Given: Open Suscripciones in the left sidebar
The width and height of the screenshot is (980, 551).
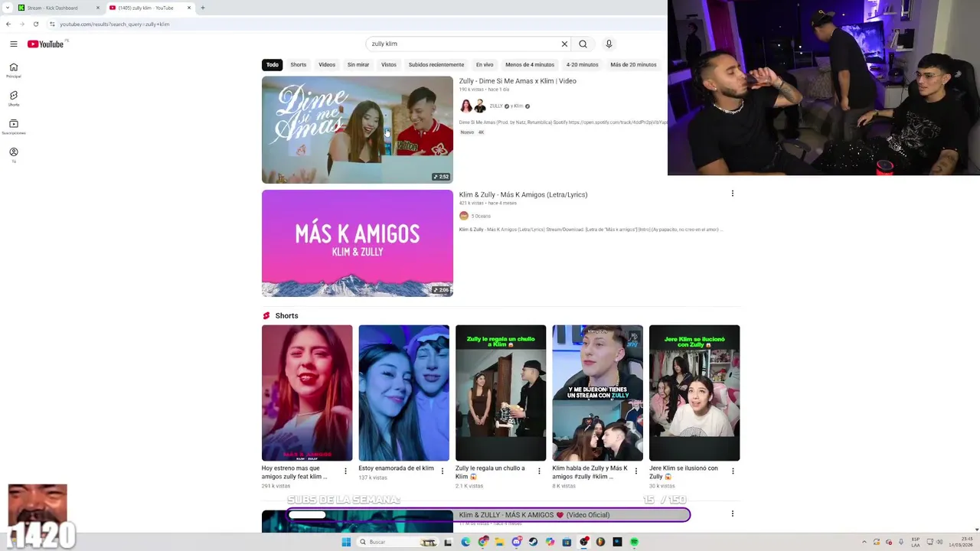Looking at the screenshot, I should (13, 127).
